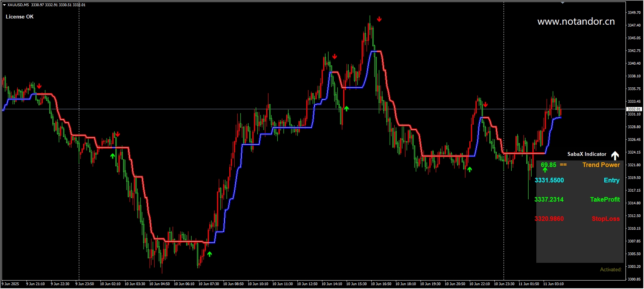Screen dimensions: 644x289
Task: Click the white up arrow beside SabaX Indicator
Action: [x=615, y=155]
